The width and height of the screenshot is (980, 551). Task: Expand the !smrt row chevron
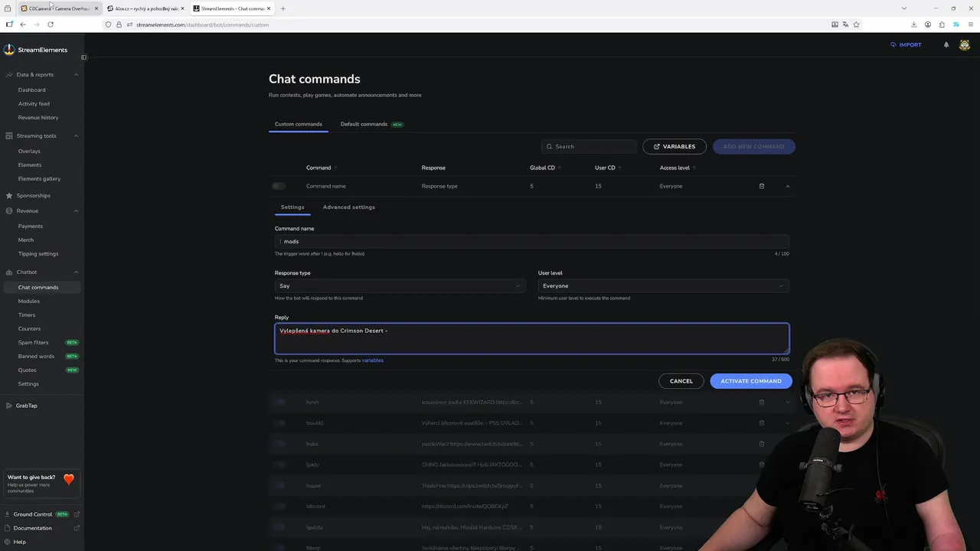coord(788,402)
